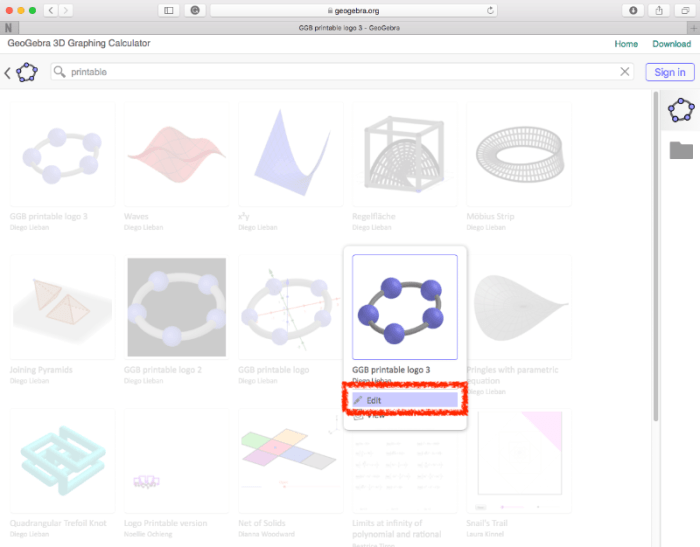Click the GGB printable logo 3 title in popup

pos(391,370)
